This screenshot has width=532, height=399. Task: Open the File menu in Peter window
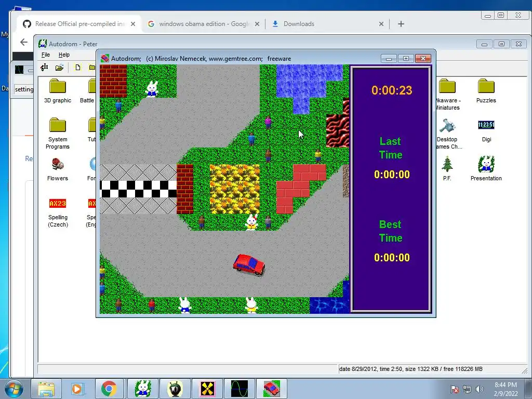pos(46,55)
